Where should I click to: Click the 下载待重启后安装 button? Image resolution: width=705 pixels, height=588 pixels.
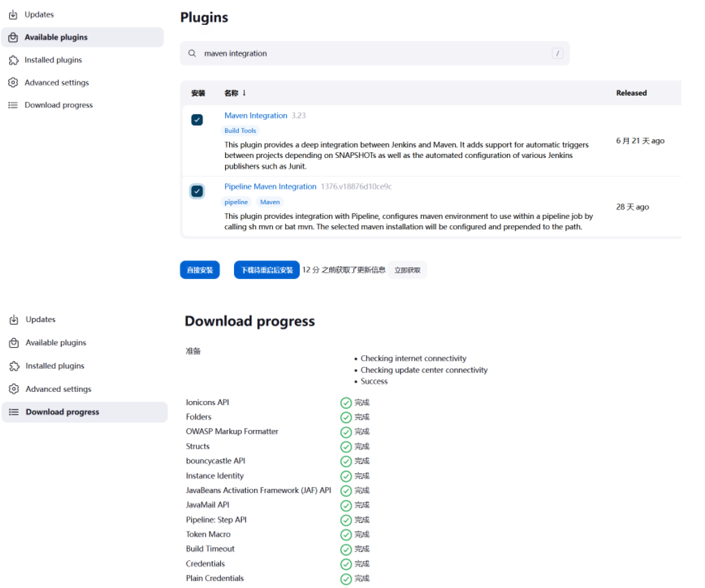tap(267, 270)
